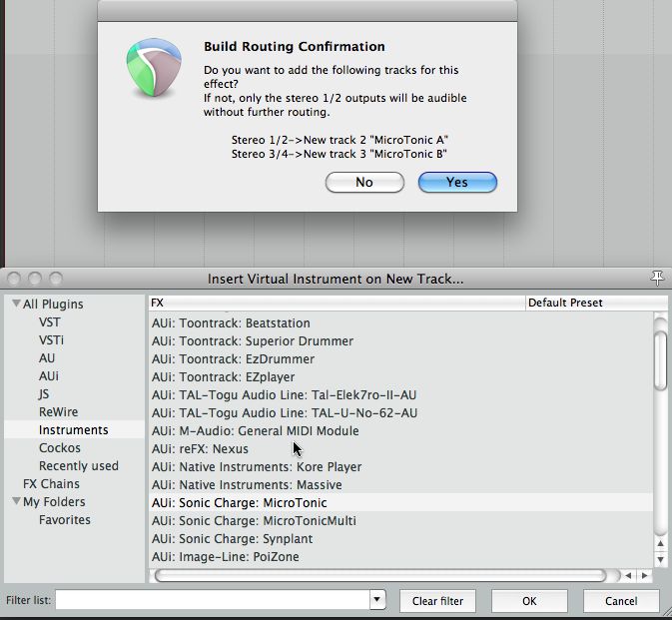Image resolution: width=672 pixels, height=620 pixels.
Task: Select the TAL-U-No-62-AU plugin
Action: click(x=285, y=413)
